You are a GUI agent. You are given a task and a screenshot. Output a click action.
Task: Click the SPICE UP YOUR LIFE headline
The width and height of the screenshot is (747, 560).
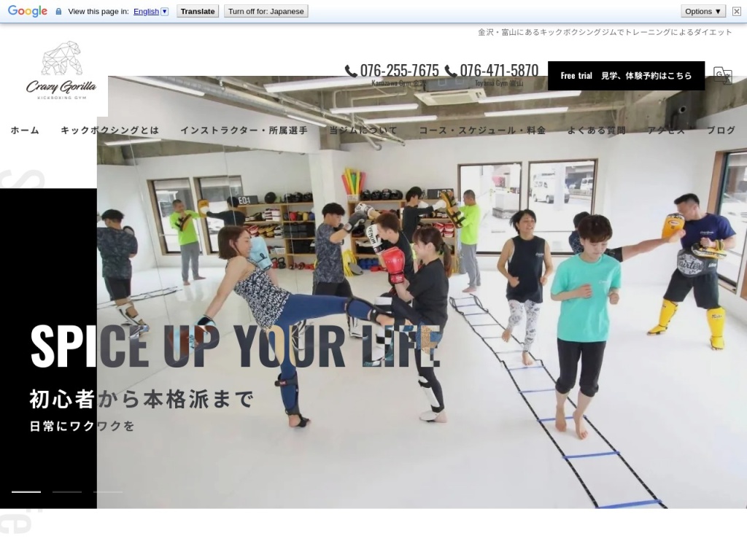click(235, 346)
